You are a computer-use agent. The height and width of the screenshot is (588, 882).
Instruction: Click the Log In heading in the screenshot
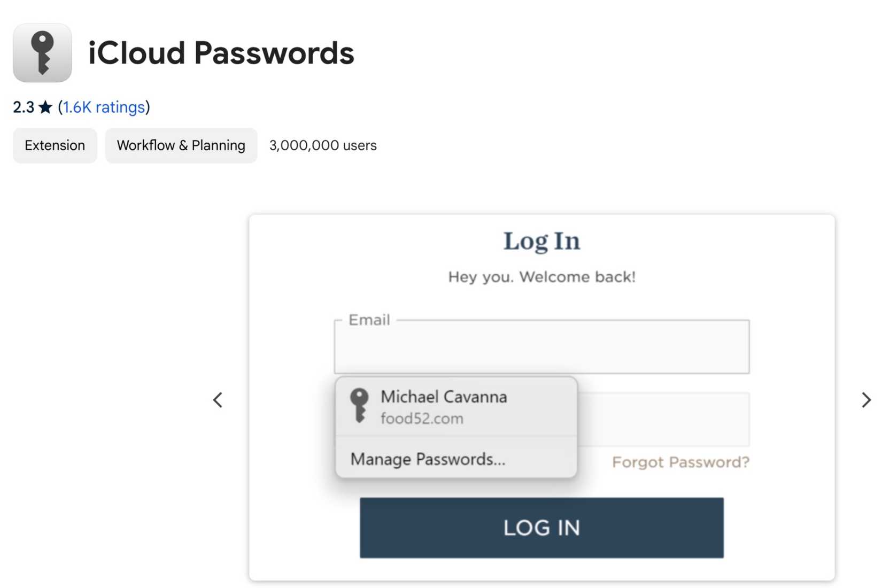[541, 241]
